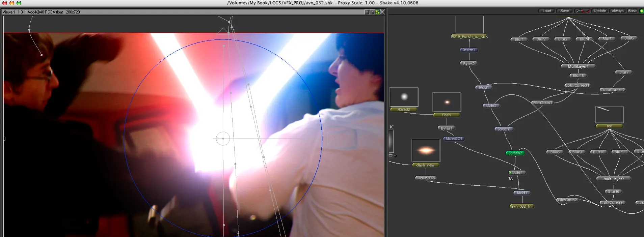Click the 1A viewer label under IAdd4

coord(510,178)
